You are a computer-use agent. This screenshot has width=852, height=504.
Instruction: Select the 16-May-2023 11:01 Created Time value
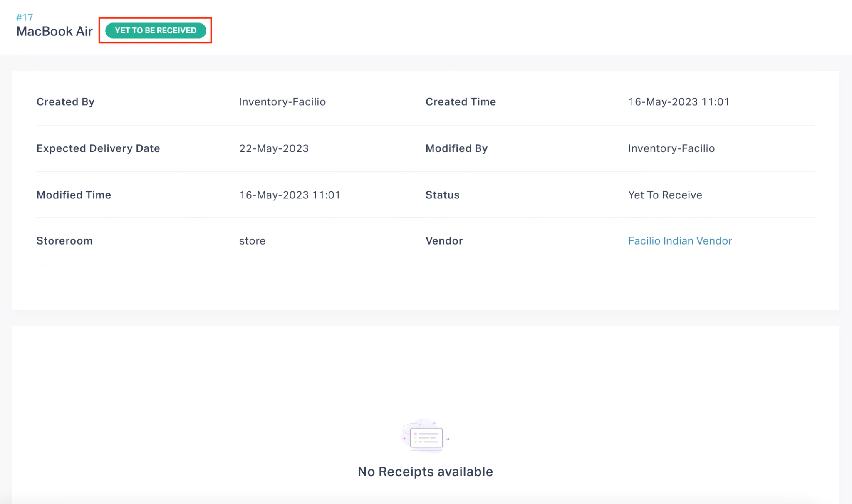(679, 102)
